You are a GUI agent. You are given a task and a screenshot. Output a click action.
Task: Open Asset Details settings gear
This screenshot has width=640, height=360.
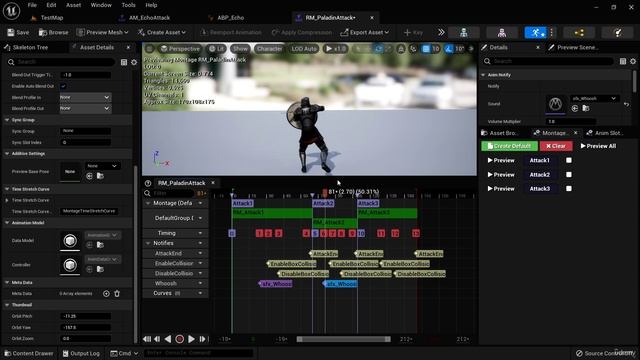134,62
